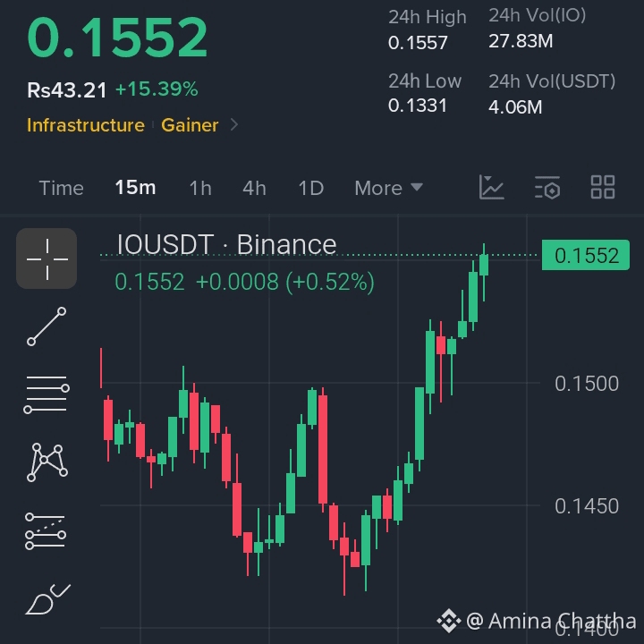Select the price range projection tool
This screenshot has height=644, width=644.
pyautogui.click(x=46, y=531)
